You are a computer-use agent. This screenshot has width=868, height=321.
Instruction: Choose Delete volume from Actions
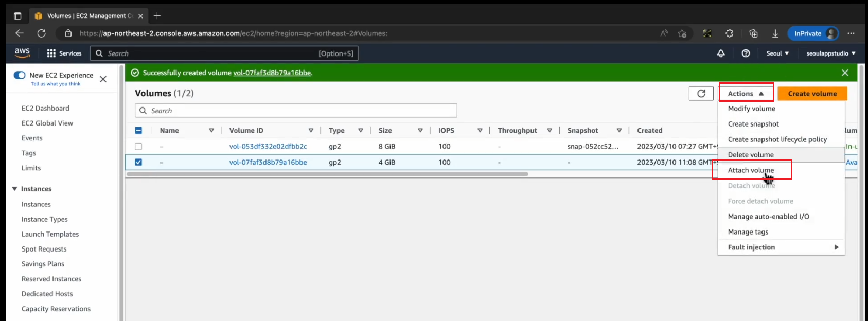coord(782,155)
